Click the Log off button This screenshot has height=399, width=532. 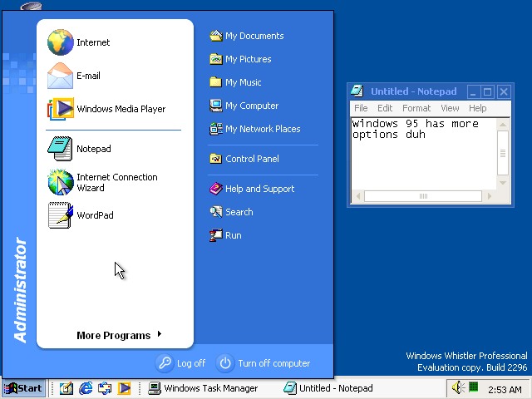(180, 363)
